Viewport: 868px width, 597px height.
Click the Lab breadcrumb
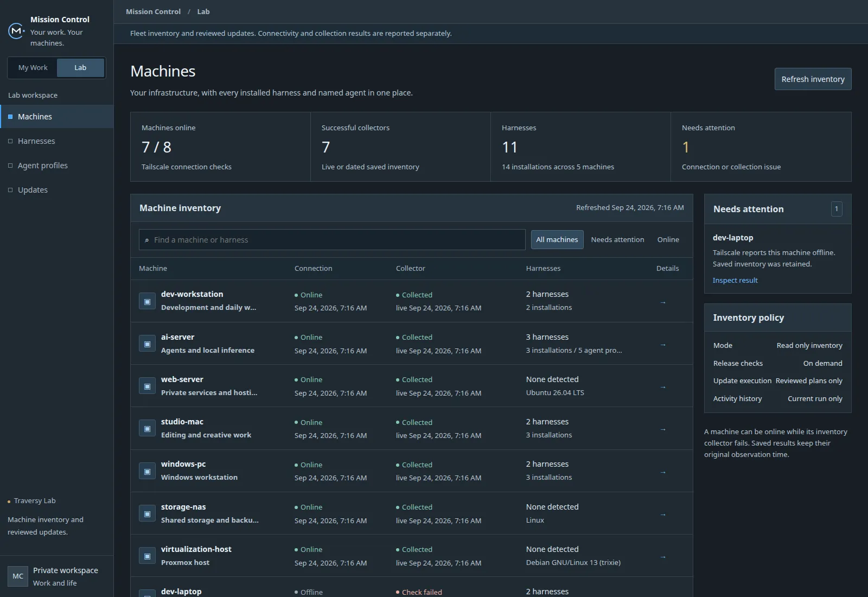click(203, 11)
